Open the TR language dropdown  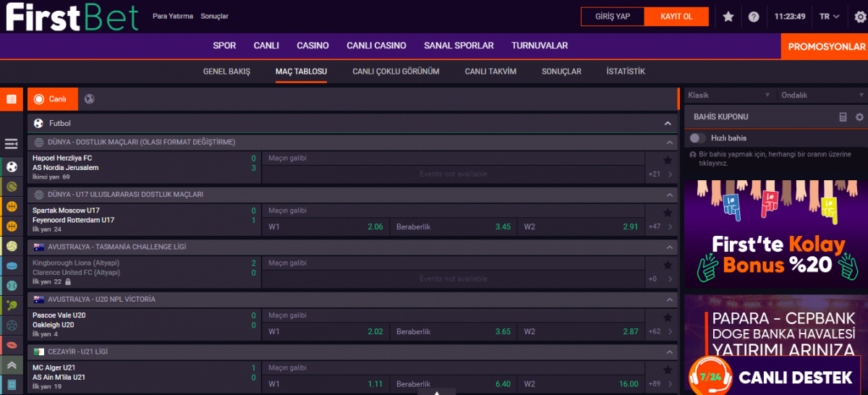coord(830,17)
